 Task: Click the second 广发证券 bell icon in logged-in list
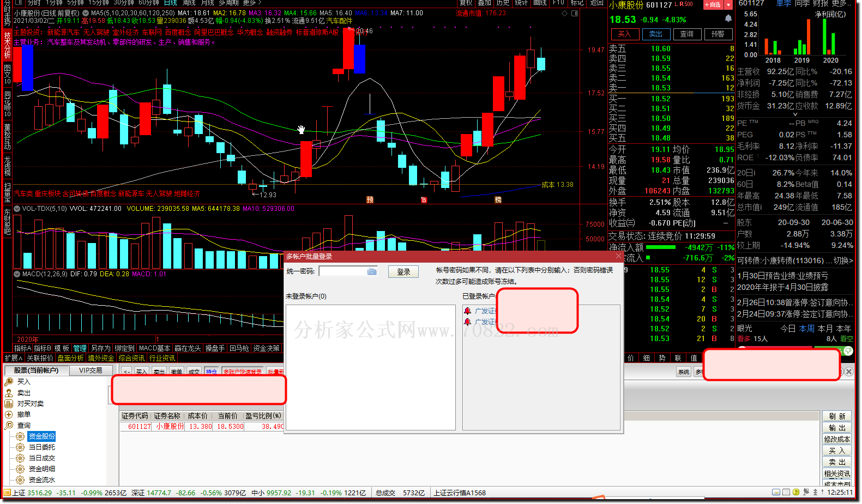[467, 321]
